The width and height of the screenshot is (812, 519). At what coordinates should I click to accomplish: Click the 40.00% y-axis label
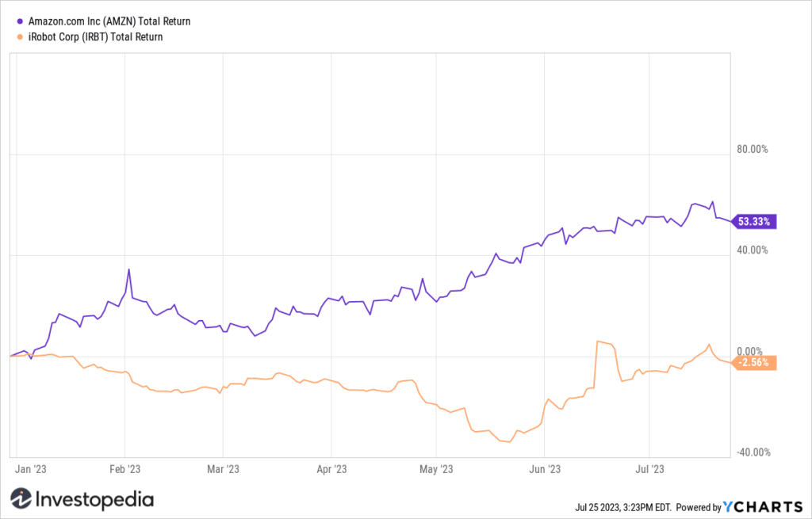(x=753, y=250)
